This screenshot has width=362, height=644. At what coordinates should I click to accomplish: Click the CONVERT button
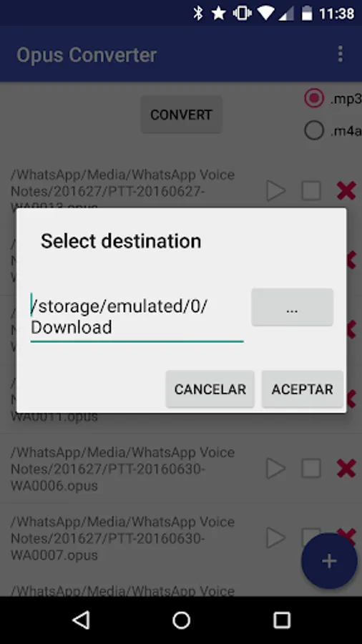click(x=182, y=114)
